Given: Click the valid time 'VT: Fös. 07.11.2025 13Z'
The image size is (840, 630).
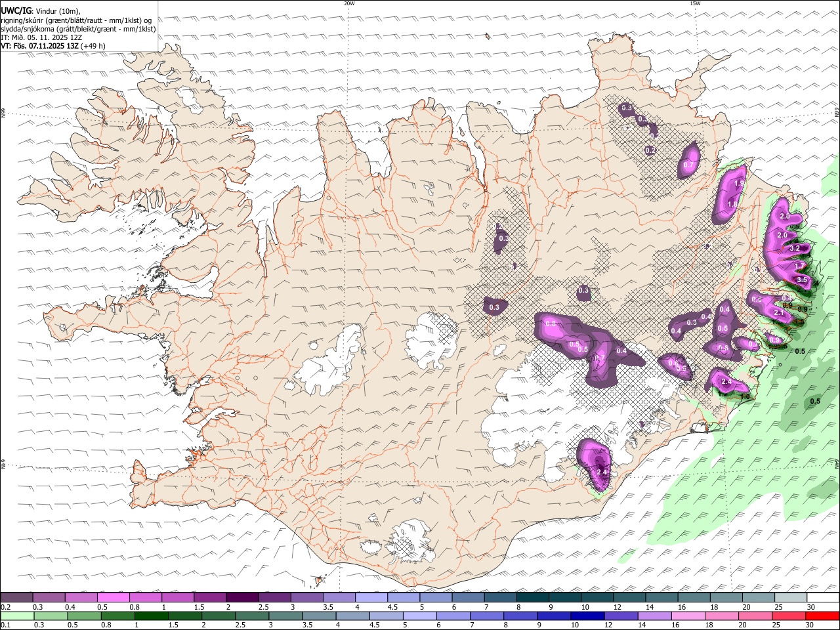Looking at the screenshot, I should (40, 46).
